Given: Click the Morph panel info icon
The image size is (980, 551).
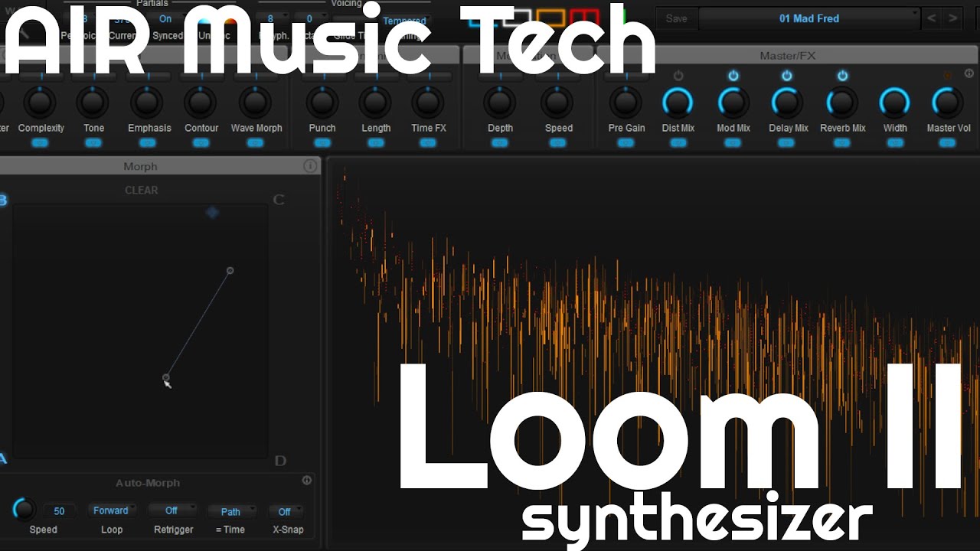Looking at the screenshot, I should click(310, 166).
